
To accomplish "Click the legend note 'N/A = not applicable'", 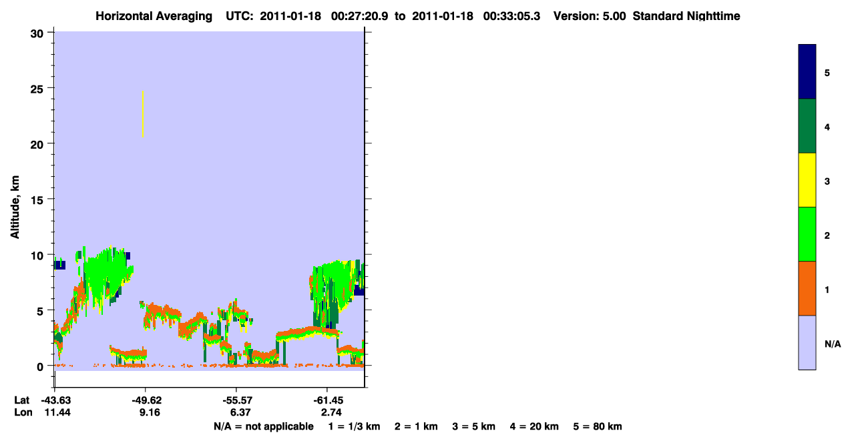I will tap(263, 426).
